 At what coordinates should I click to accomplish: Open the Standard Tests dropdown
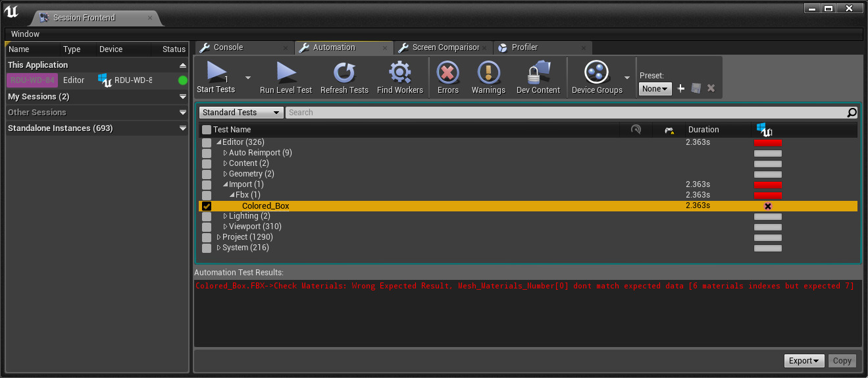tap(241, 113)
